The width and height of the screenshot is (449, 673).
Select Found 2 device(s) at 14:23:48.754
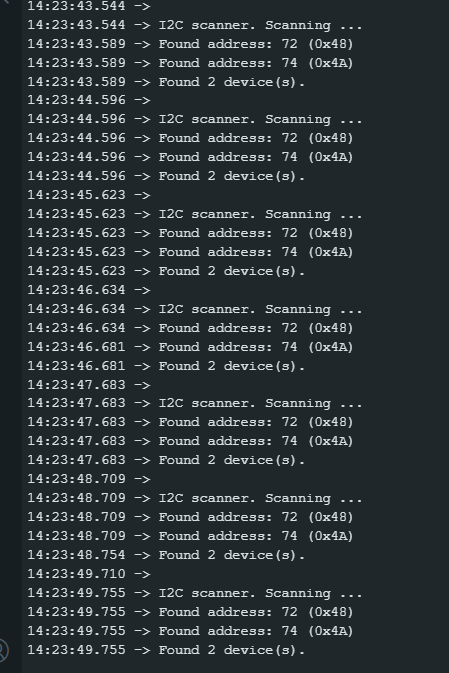[166, 555]
